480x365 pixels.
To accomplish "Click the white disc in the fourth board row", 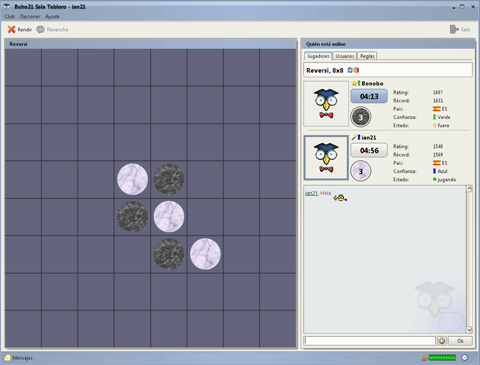I will pos(132,179).
